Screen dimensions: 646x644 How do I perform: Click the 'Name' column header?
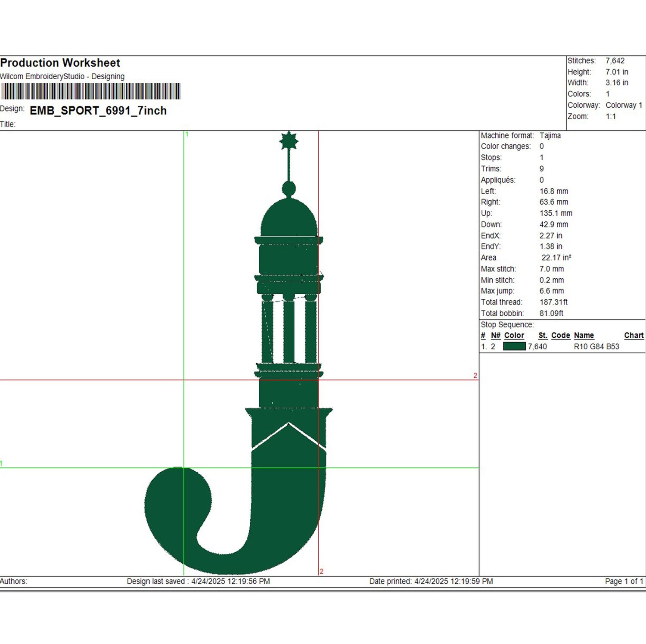click(x=584, y=336)
